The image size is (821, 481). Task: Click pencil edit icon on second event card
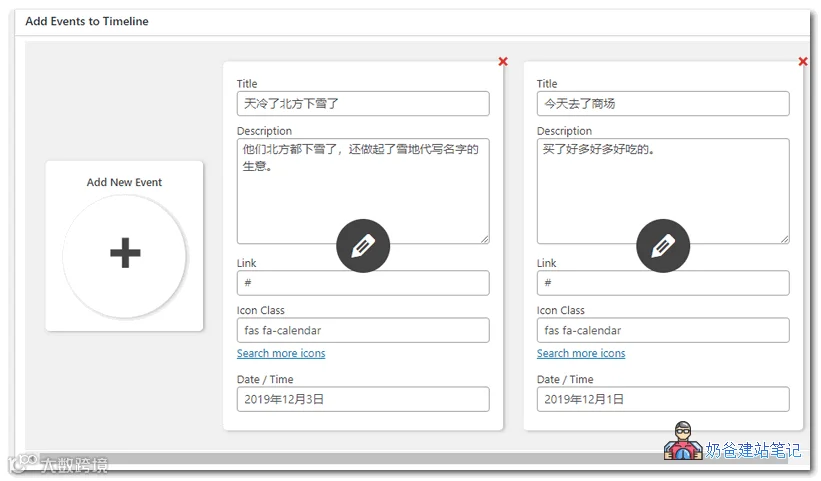tap(663, 245)
